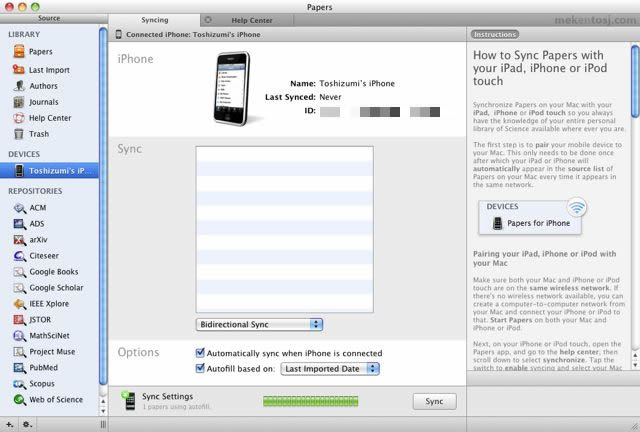Click the PubMed repository icon
Viewport: 640px width, 432px height.
click(20, 367)
